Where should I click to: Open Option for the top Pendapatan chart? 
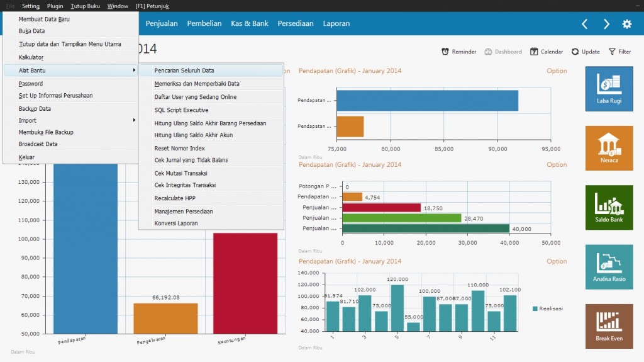pos(557,71)
